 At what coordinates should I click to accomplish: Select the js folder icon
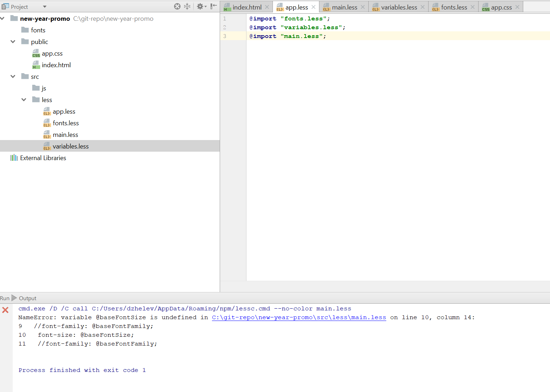point(36,88)
